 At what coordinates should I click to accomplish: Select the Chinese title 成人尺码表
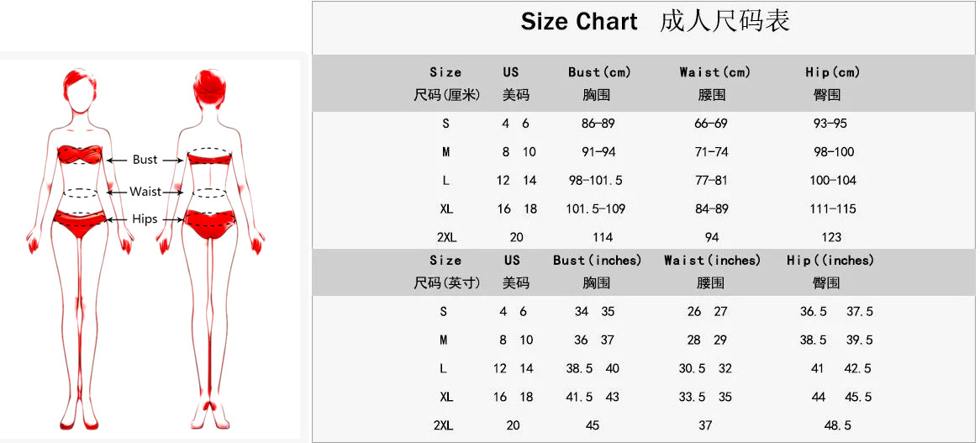coord(724,22)
